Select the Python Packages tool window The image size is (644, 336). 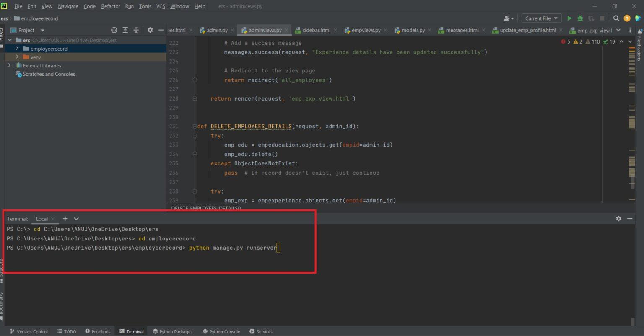coord(172,331)
